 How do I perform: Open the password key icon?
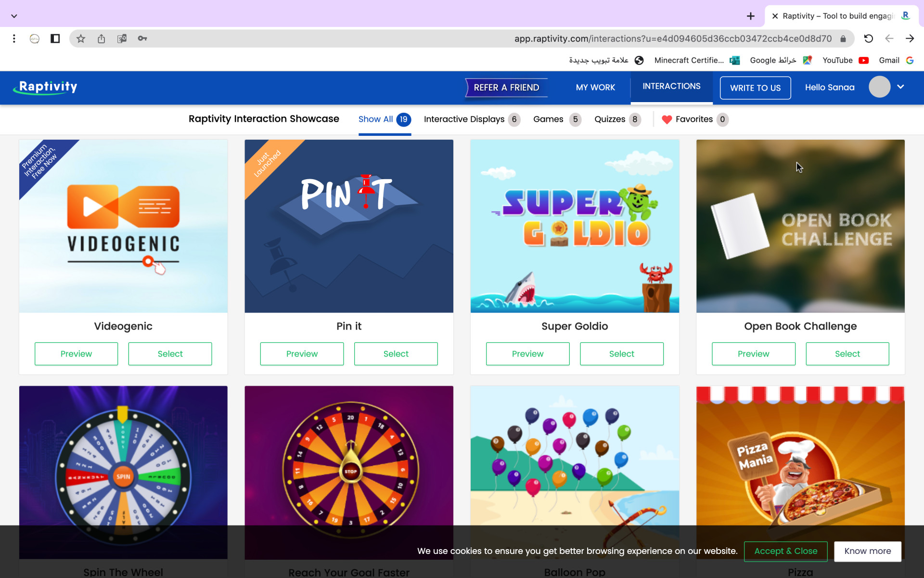point(142,39)
